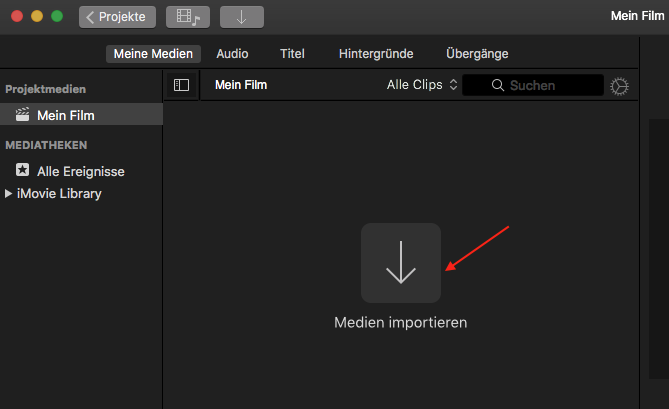Click the import arrow toolbar button
This screenshot has width=669, height=409.
point(242,17)
